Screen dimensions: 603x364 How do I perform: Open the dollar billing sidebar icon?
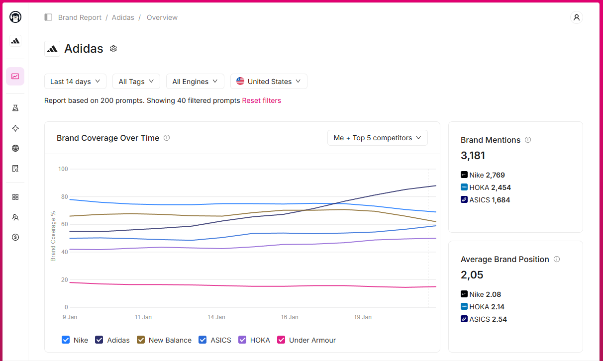click(x=15, y=237)
